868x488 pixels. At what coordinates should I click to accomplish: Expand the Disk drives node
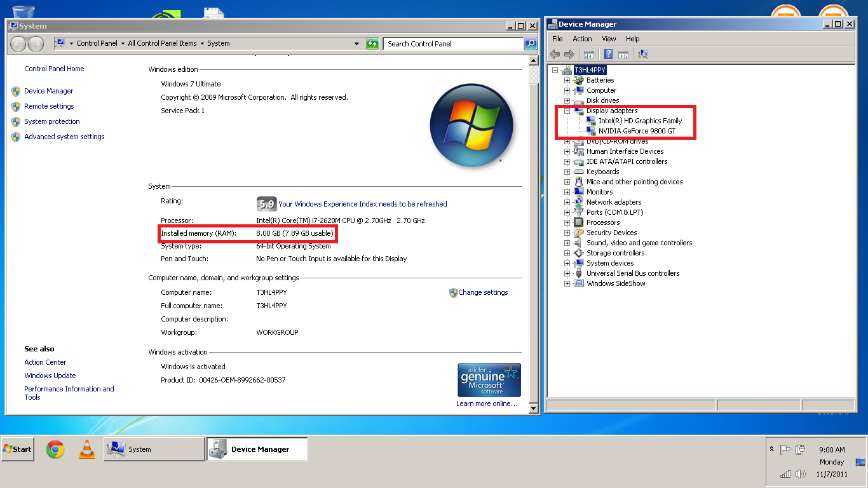click(x=567, y=101)
